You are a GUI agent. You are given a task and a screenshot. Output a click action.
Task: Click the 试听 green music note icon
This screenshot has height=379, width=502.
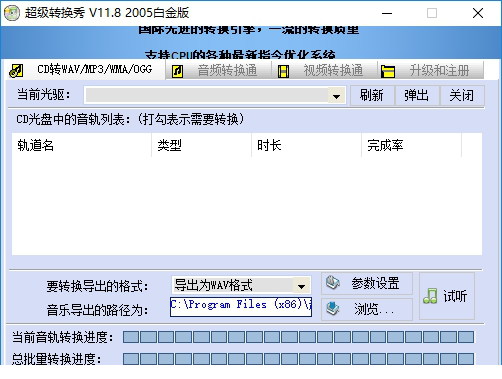click(430, 296)
